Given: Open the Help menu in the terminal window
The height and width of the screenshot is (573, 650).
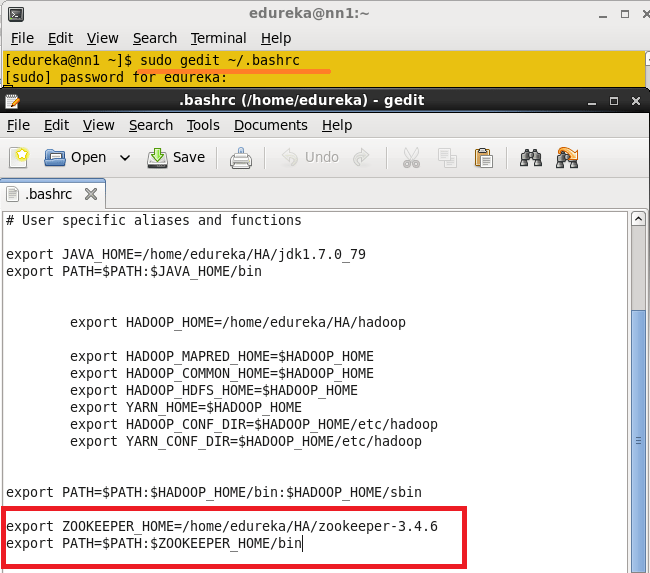Looking at the screenshot, I should (276, 38).
